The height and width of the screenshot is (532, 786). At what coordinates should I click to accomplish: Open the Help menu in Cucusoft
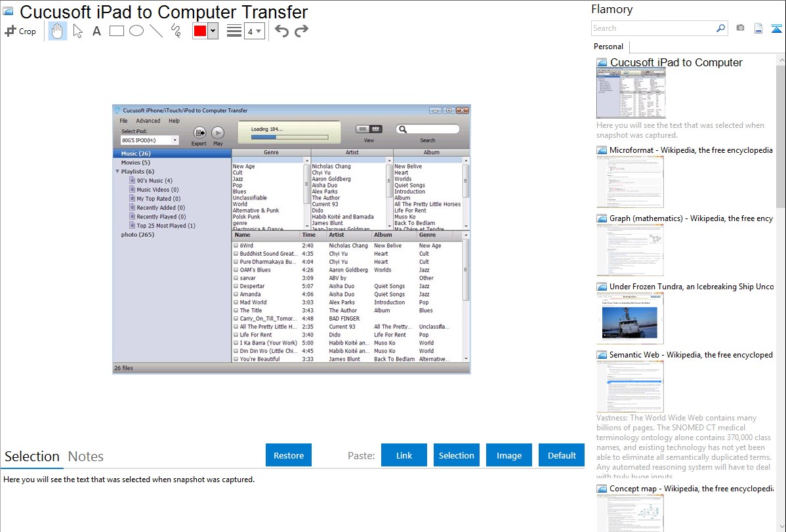point(174,121)
